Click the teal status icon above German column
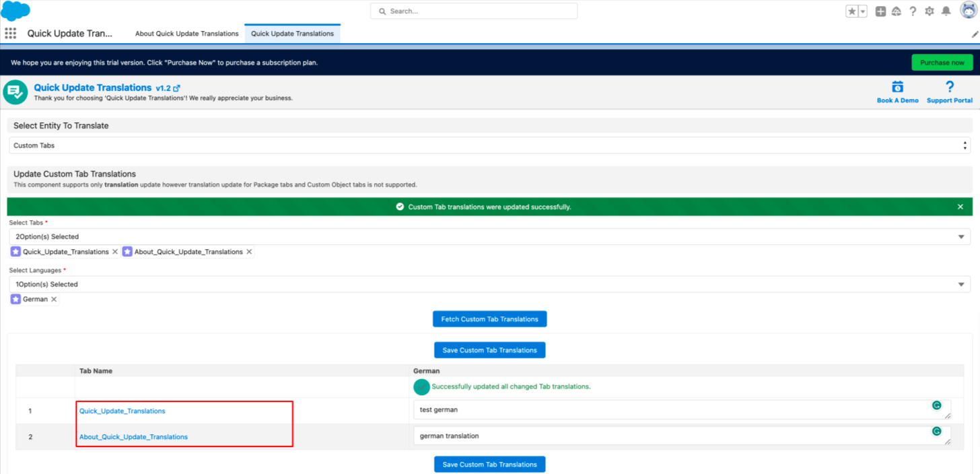This screenshot has width=980, height=474. coord(421,386)
